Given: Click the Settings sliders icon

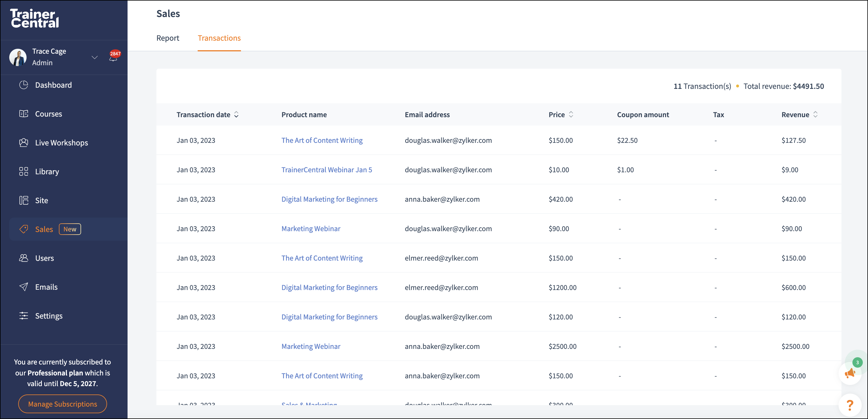Looking at the screenshot, I should pos(24,316).
